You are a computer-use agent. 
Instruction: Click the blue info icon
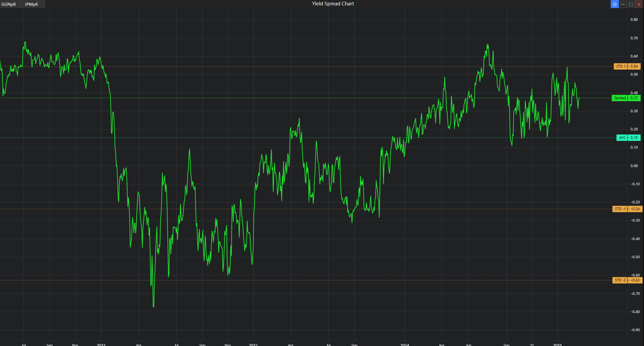[614, 4]
